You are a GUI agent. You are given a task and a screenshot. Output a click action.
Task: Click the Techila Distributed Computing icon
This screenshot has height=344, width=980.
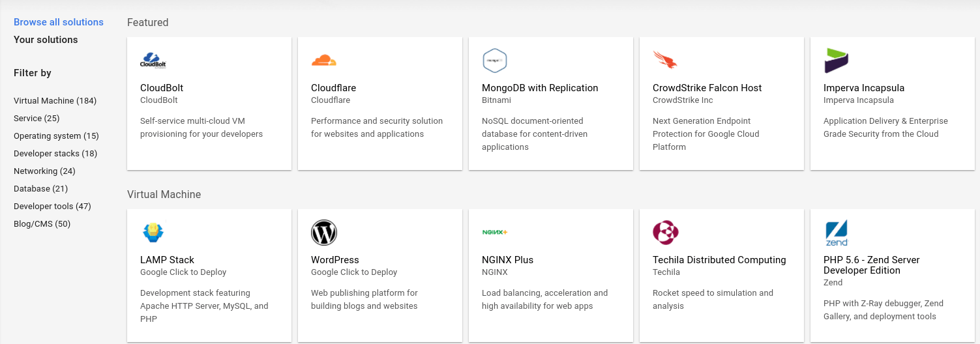click(x=666, y=233)
